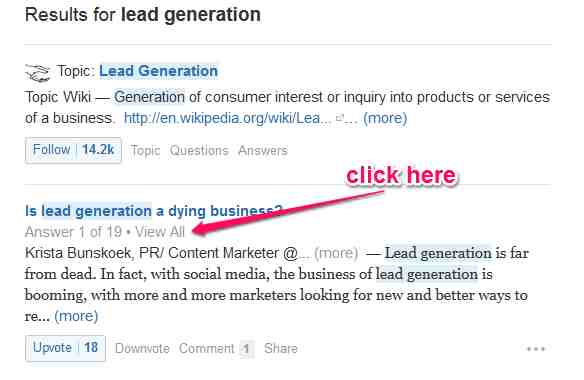Expand topic wiki with (more) link
The height and width of the screenshot is (380, 584).
[x=385, y=118]
